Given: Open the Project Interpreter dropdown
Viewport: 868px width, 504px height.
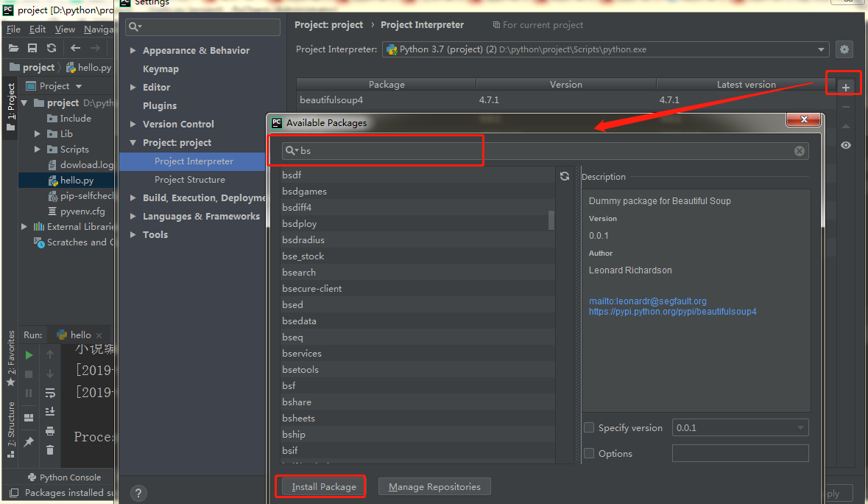Looking at the screenshot, I should [x=605, y=49].
